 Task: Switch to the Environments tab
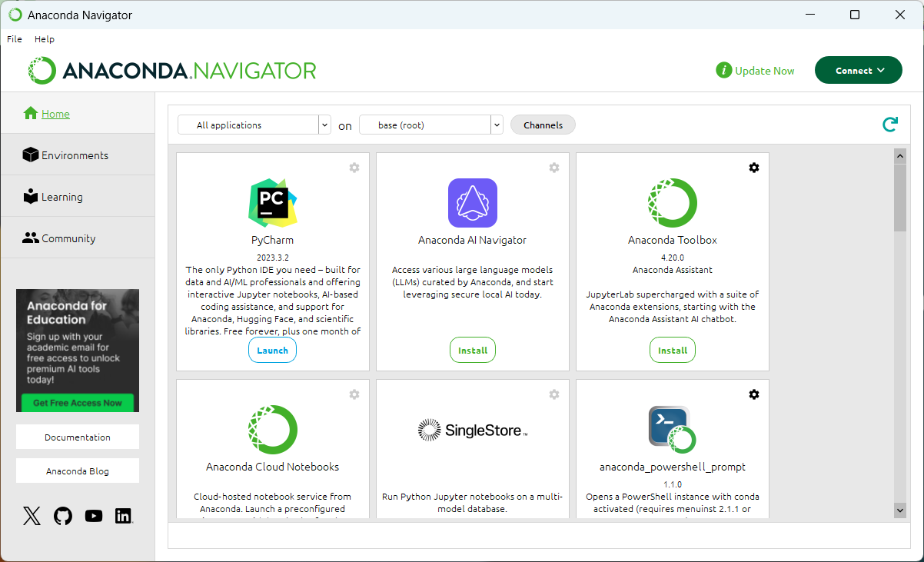78,155
